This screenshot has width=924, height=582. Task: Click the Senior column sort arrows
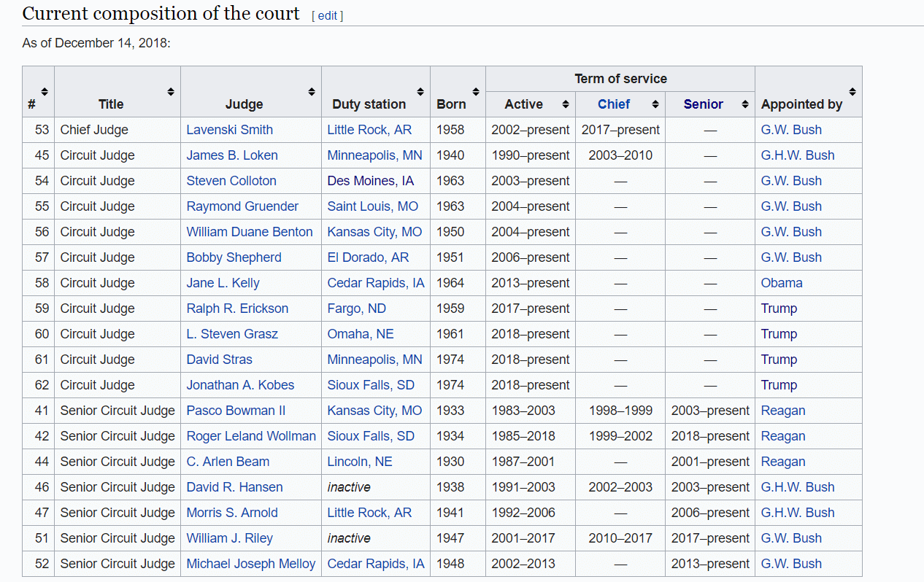pyautogui.click(x=745, y=104)
